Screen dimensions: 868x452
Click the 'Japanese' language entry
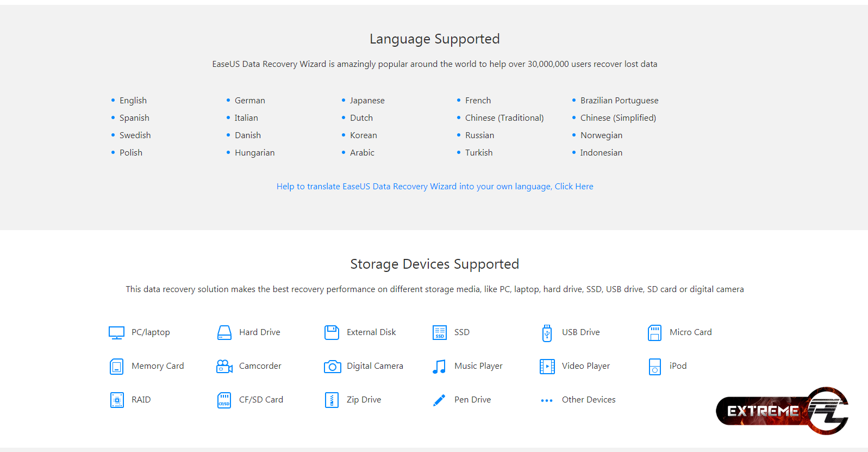coord(367,101)
